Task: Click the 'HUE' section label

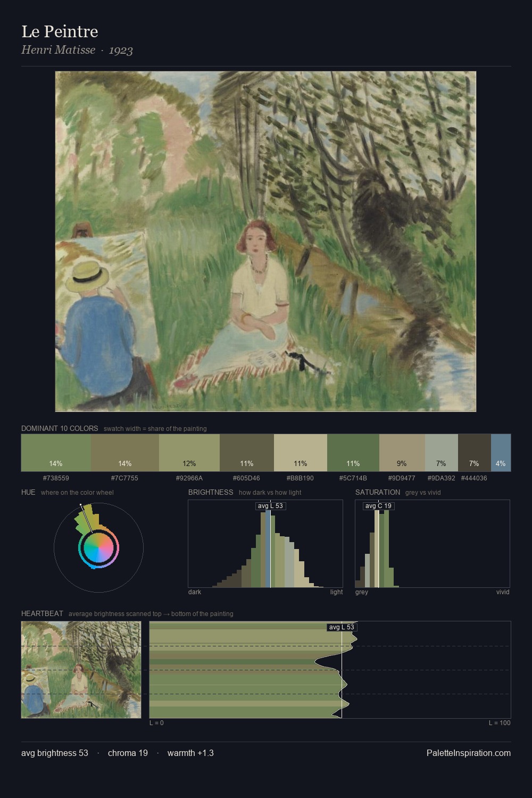Action: point(28,492)
